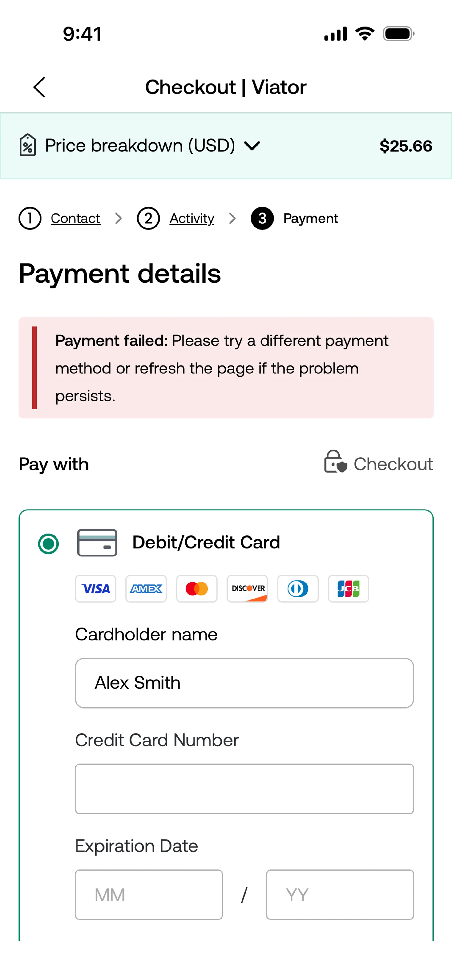Expand the Price breakdown chevron
The image size is (452, 980).
coord(252,146)
